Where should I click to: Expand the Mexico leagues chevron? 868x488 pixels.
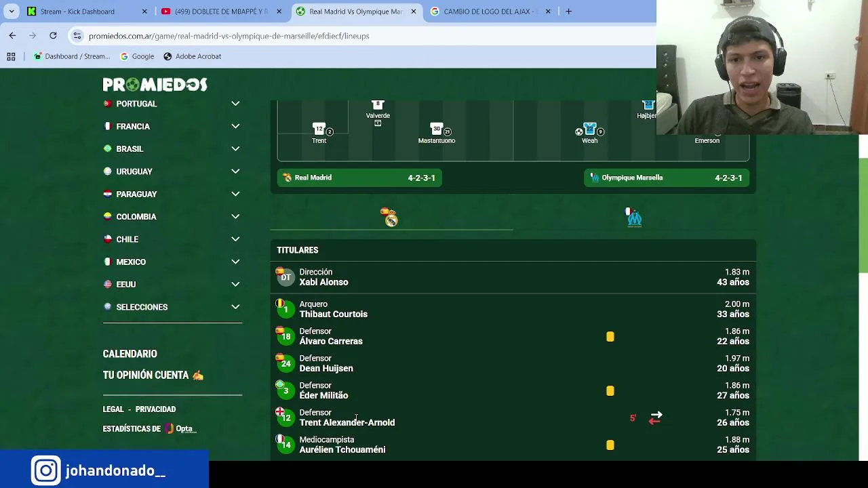[x=235, y=262]
